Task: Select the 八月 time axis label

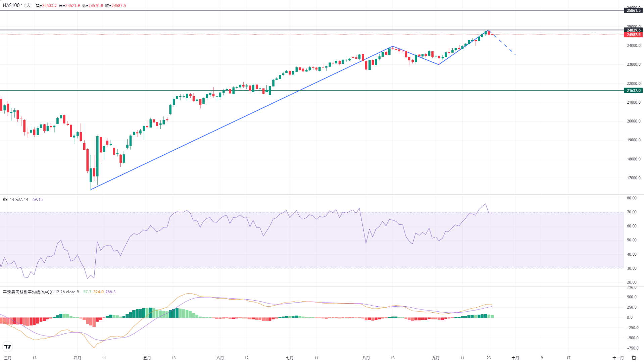Action: pos(366,358)
